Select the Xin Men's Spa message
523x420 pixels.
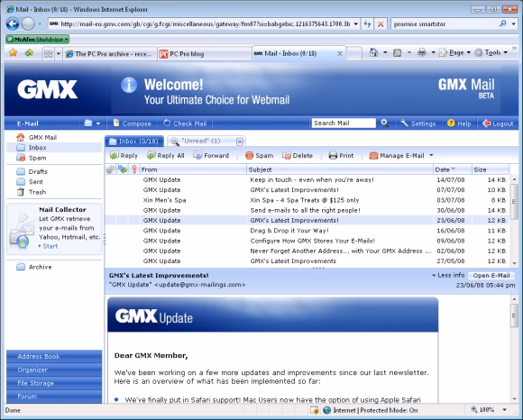tap(307, 200)
